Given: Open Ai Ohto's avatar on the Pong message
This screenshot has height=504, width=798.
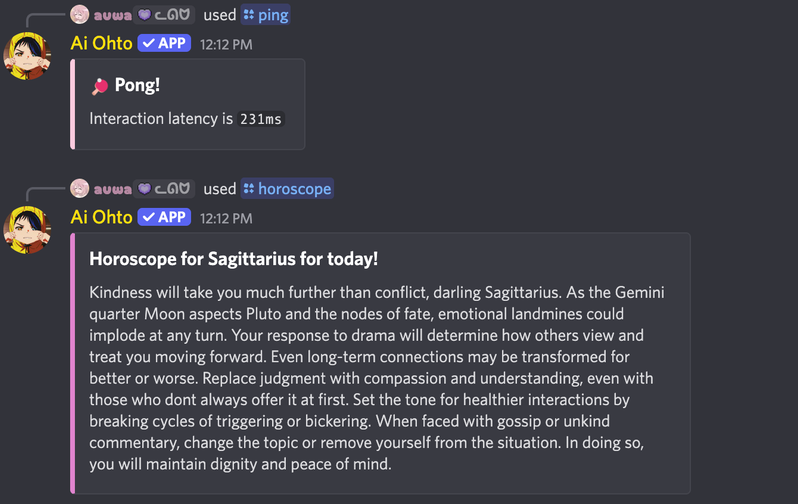Looking at the screenshot, I should coord(28,55).
